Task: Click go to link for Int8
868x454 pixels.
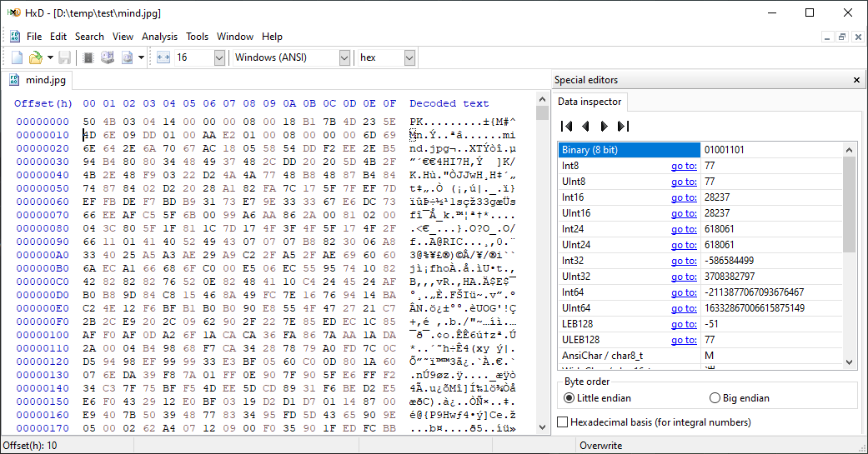Action: (684, 166)
